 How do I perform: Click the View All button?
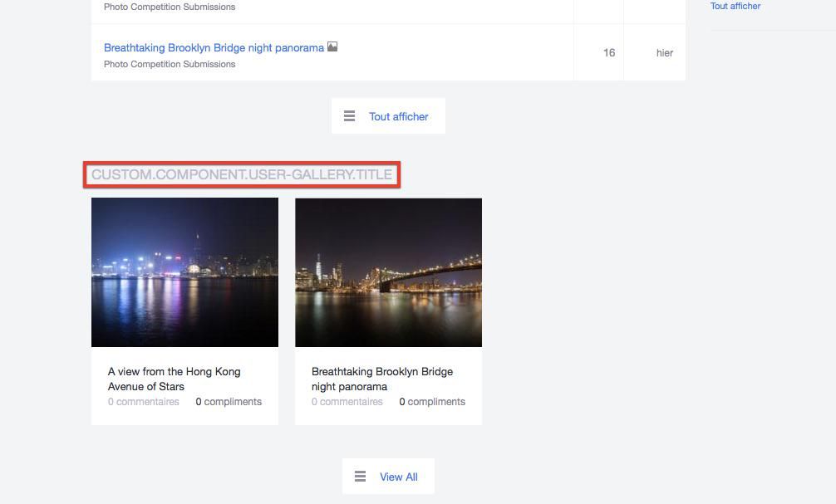[388, 477]
